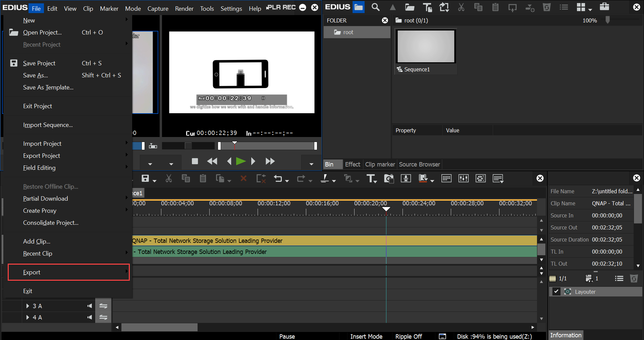This screenshot has height=340, width=644.
Task: Open the Undo history dropdown arrow
Action: point(287,181)
